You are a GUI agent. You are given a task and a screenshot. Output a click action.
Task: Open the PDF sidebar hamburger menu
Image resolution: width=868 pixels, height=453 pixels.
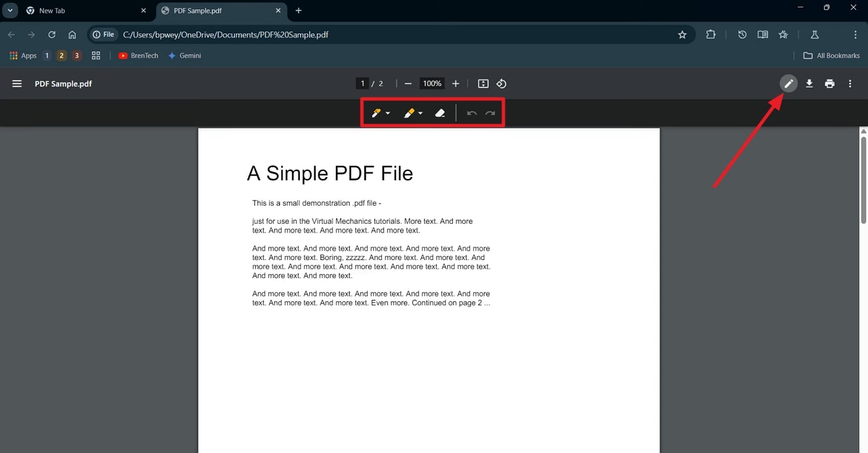[17, 84]
